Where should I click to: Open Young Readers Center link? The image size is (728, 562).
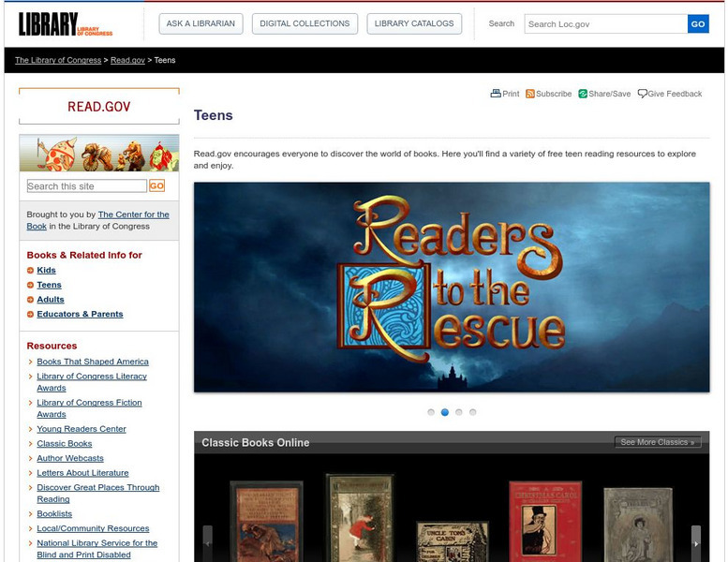point(82,429)
